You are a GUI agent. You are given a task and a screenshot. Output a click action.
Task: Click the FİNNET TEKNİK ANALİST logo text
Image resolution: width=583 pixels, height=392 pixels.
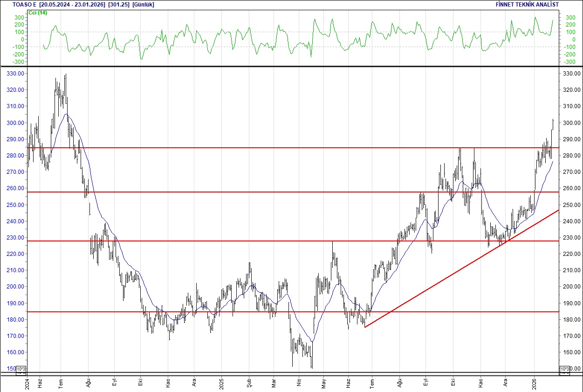(527, 4)
